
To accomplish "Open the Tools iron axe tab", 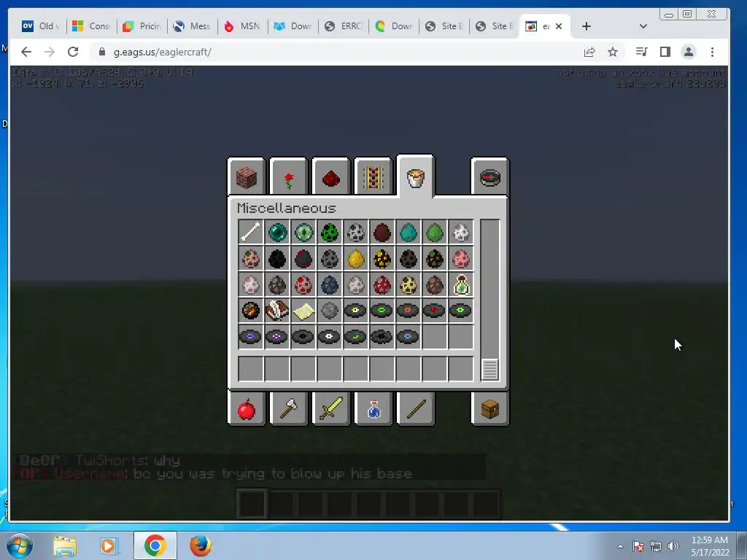I will (x=288, y=408).
